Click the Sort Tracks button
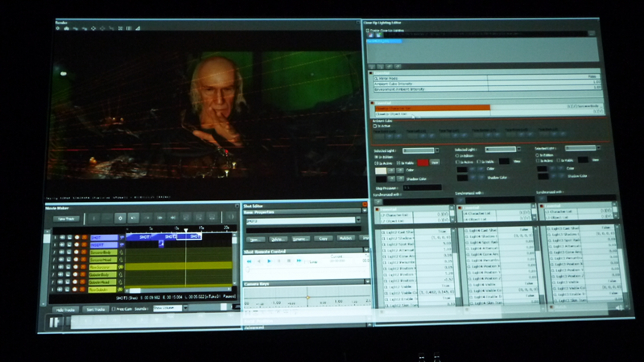The height and width of the screenshot is (362, 644). point(95,310)
